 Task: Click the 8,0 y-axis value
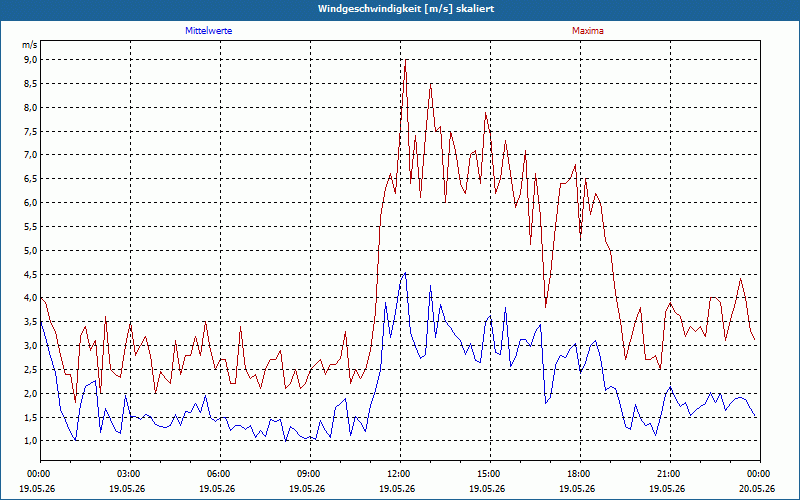click(31, 108)
